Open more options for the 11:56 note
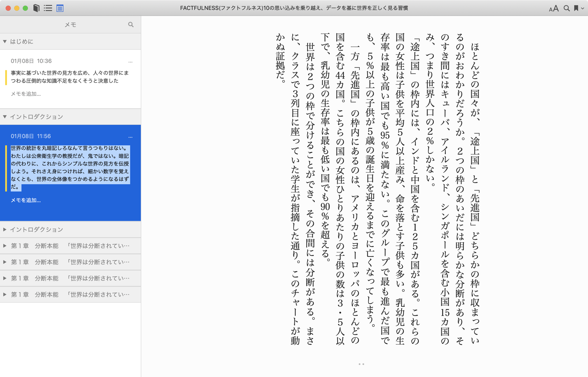 [130, 136]
